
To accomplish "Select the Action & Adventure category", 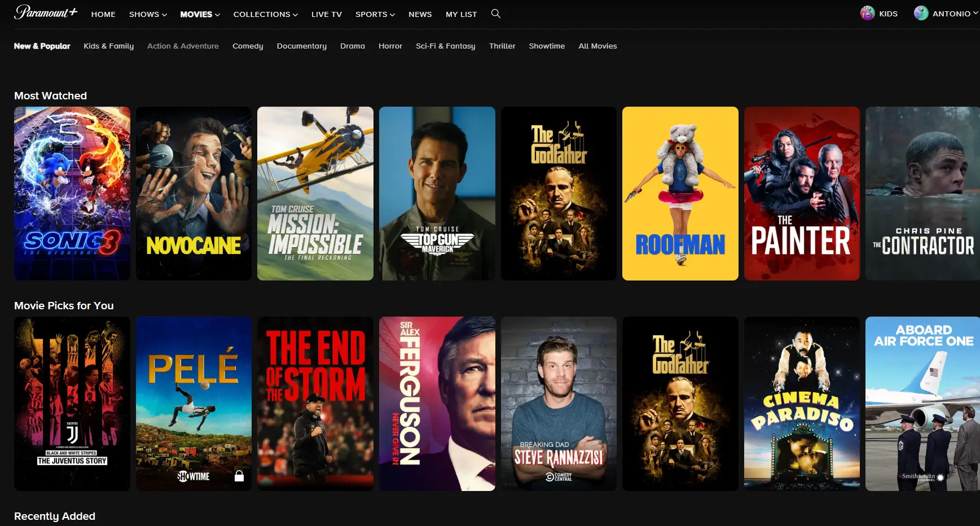I will tap(183, 46).
